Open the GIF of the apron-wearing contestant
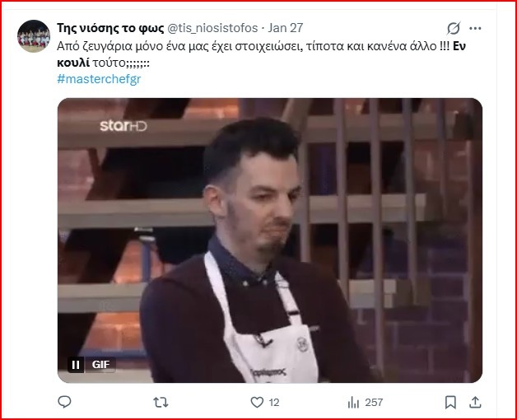The image size is (517, 420). point(270,240)
